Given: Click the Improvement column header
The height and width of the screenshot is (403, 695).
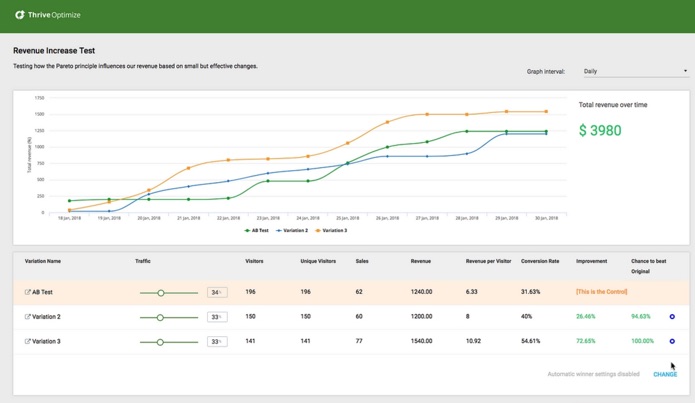Looking at the screenshot, I should [591, 261].
